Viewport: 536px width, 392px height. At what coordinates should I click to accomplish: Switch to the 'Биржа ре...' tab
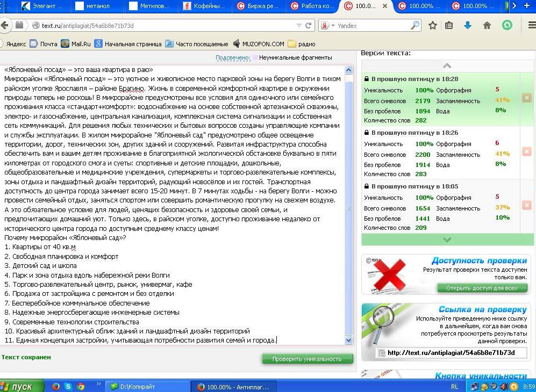(259, 6)
